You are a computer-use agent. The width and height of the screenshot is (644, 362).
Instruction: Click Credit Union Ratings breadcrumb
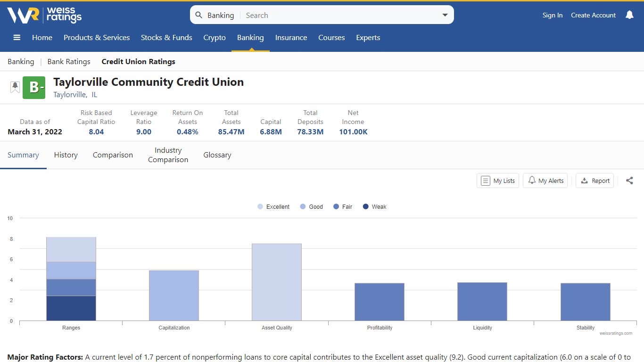138,62
